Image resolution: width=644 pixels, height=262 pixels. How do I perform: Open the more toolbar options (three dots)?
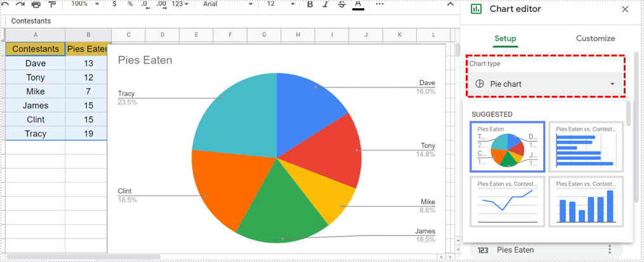pos(379,4)
